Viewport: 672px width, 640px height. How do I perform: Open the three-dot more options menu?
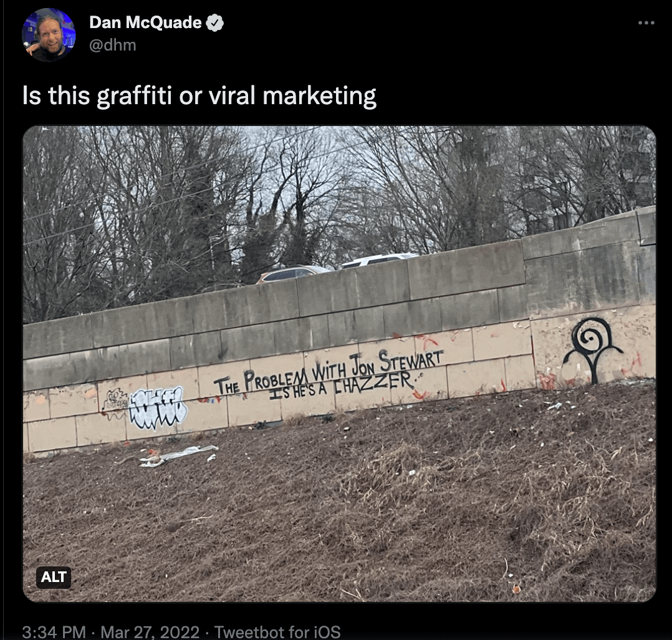pos(646,22)
